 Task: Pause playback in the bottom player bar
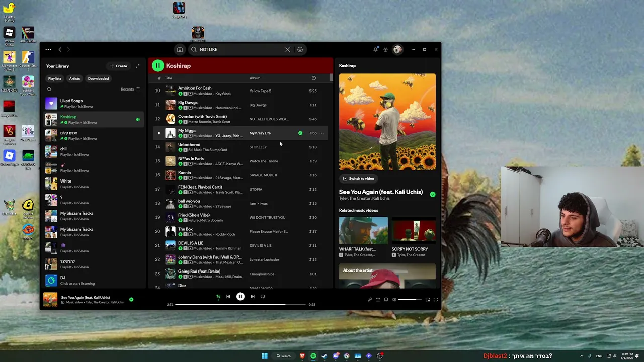[240, 297]
